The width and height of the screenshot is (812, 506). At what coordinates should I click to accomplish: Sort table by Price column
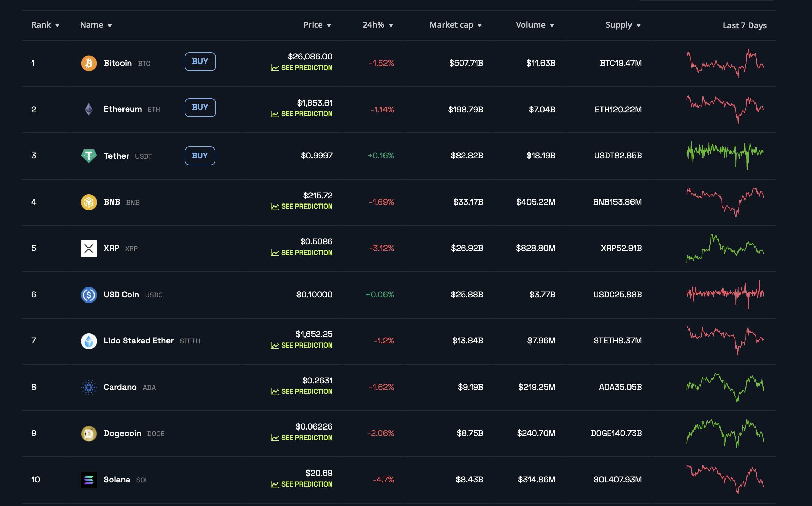(x=317, y=25)
